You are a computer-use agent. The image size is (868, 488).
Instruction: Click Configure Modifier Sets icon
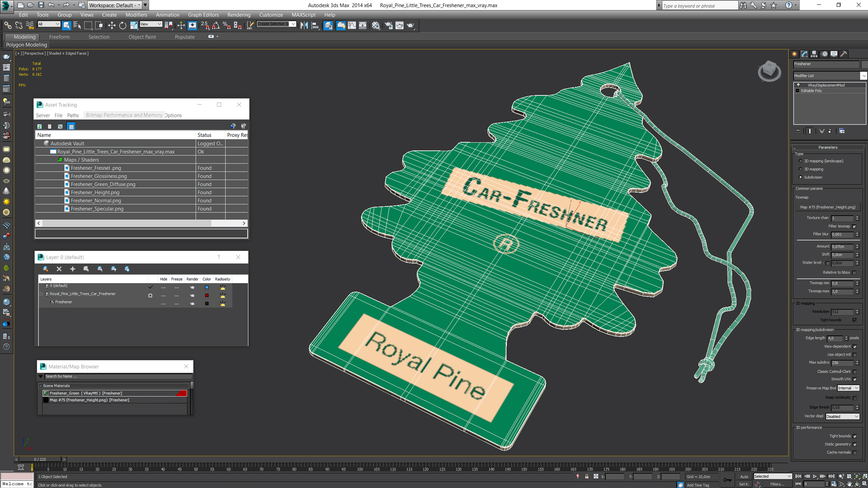click(842, 131)
